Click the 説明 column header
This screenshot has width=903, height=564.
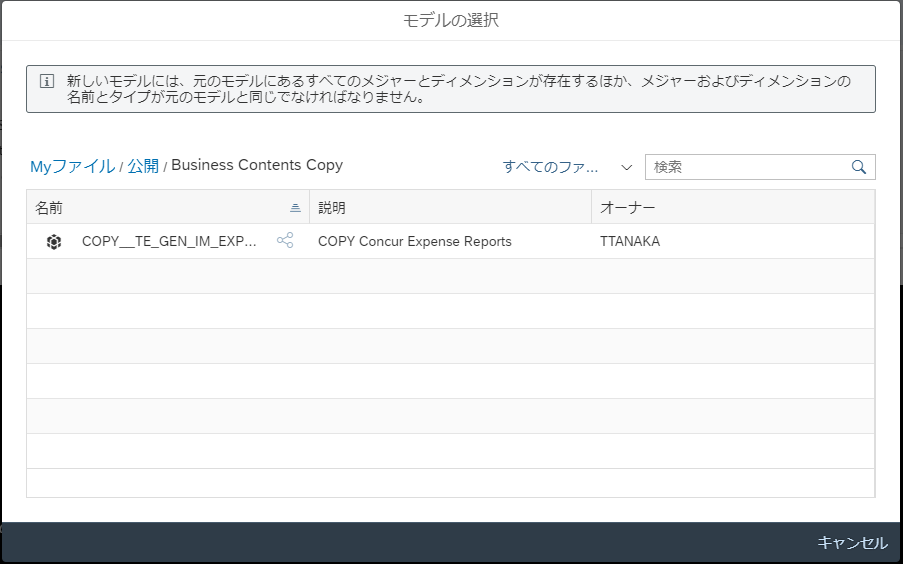click(x=332, y=208)
